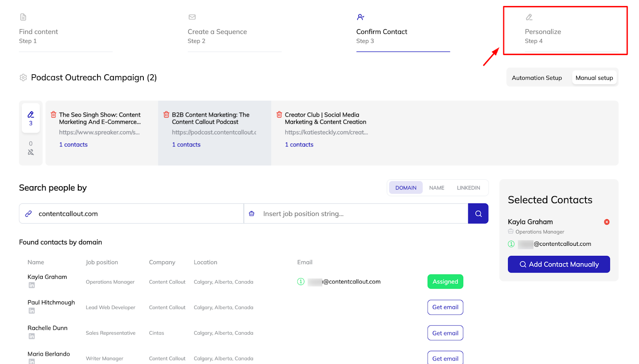
Task: Get email for Paul Hitchmough
Action: [445, 307]
